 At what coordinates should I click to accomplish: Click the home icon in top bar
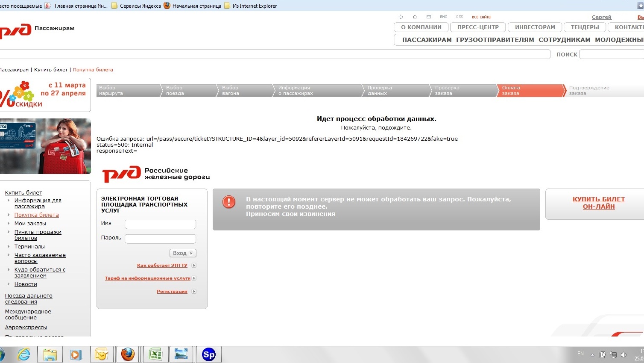click(415, 17)
